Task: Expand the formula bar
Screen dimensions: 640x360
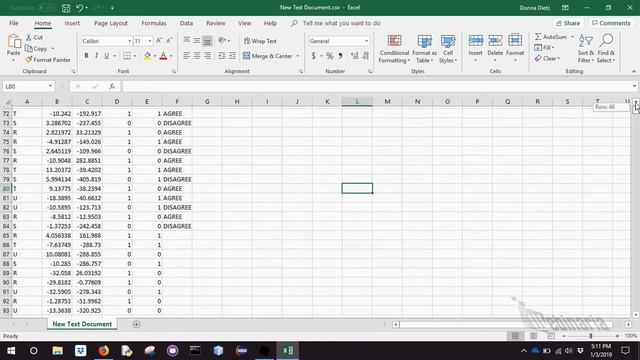Action: pos(634,86)
